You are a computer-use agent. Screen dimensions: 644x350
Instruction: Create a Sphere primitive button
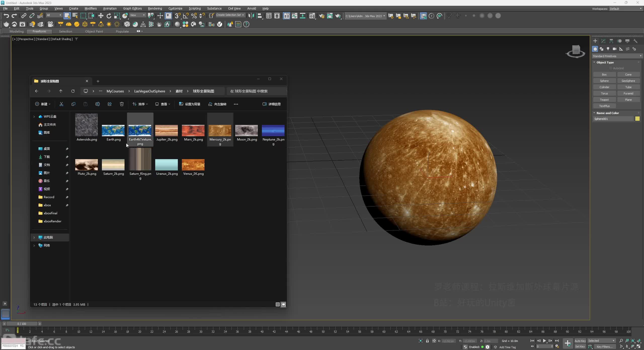click(604, 81)
